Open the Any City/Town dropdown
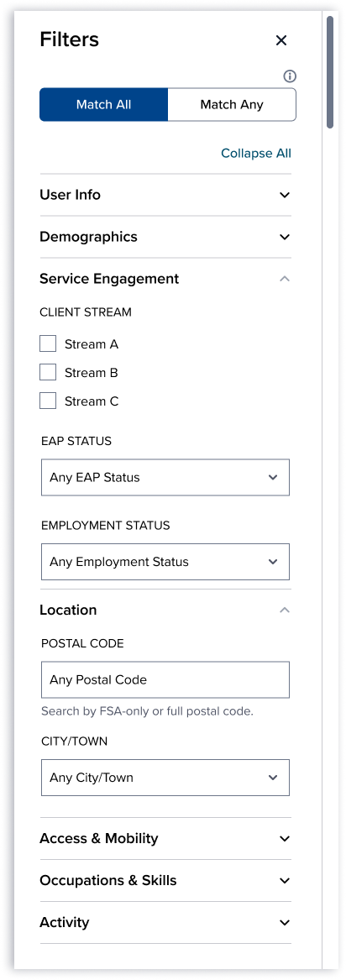This screenshot has width=346, height=980. (x=165, y=778)
